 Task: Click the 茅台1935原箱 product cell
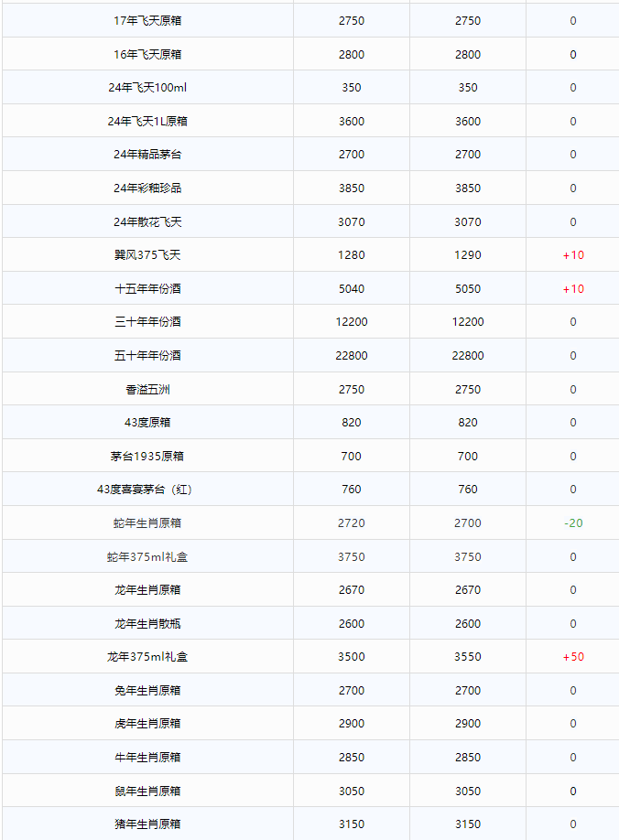pyautogui.click(x=147, y=457)
